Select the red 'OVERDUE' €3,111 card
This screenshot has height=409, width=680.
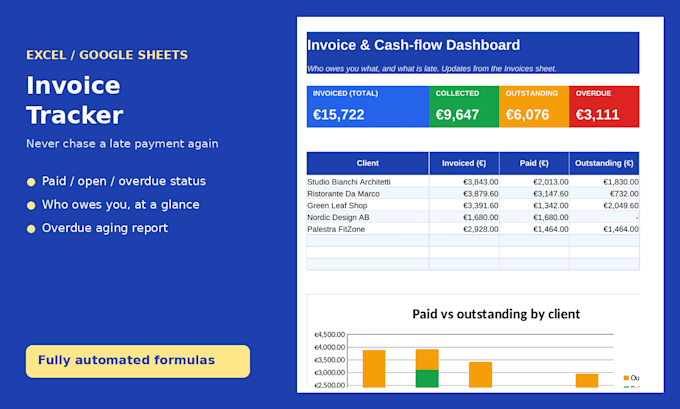(604, 107)
